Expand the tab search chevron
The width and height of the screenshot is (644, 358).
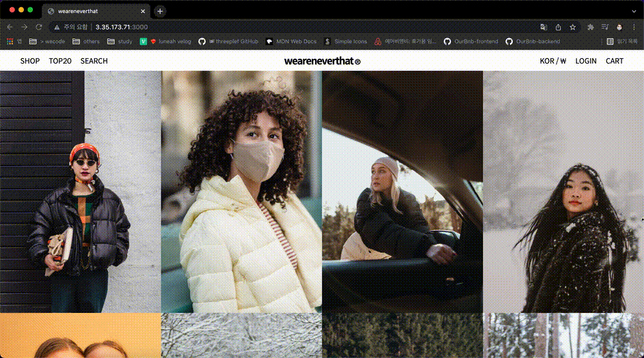(x=634, y=11)
